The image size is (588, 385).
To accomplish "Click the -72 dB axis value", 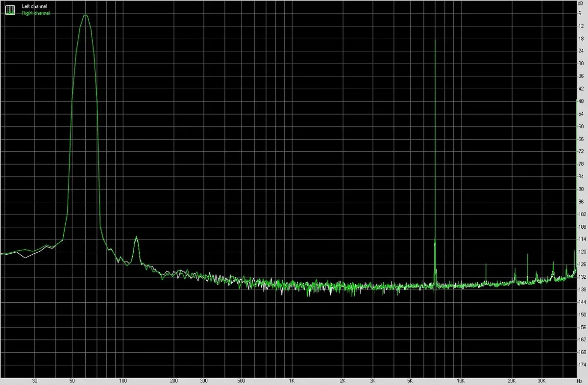I will click(581, 151).
